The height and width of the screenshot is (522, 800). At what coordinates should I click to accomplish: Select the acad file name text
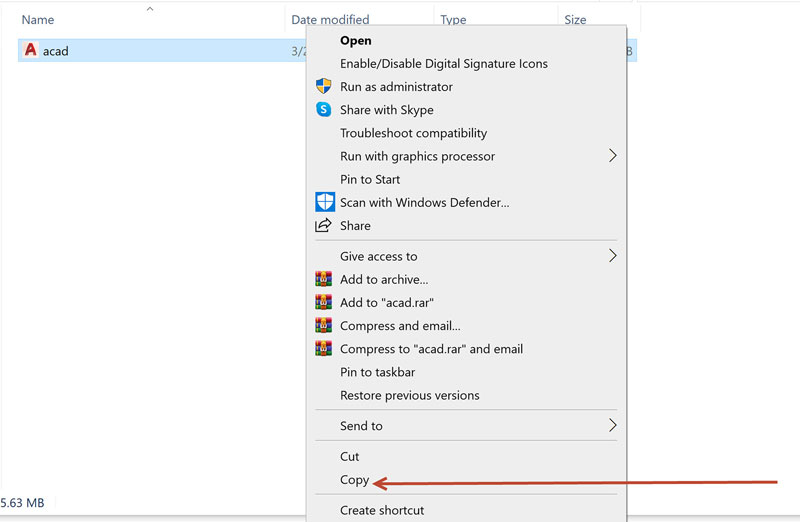[56, 51]
